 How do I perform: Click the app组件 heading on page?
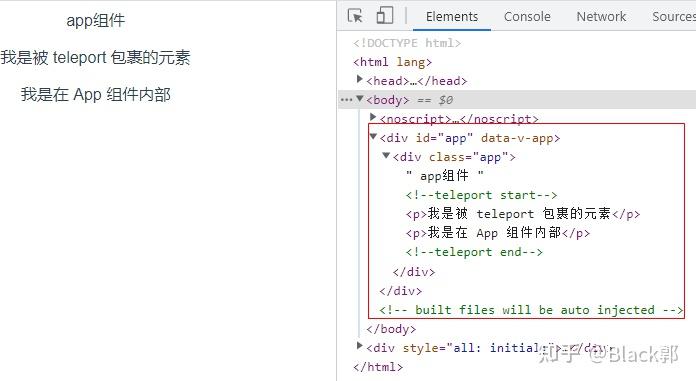click(96, 20)
